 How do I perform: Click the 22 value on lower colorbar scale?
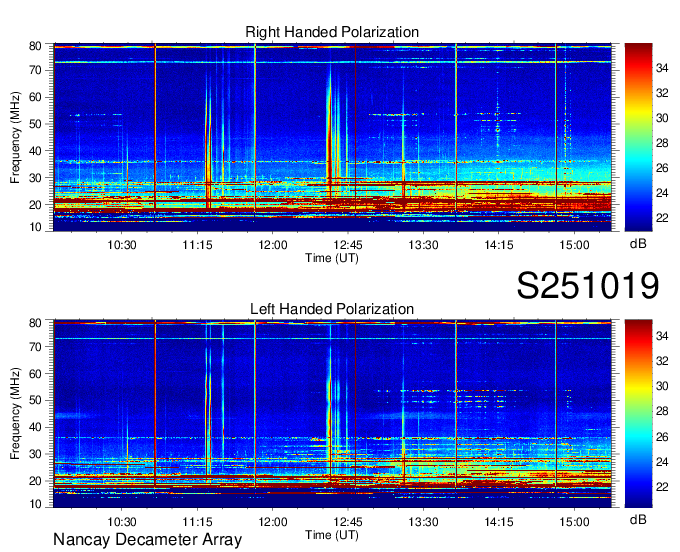pos(665,486)
